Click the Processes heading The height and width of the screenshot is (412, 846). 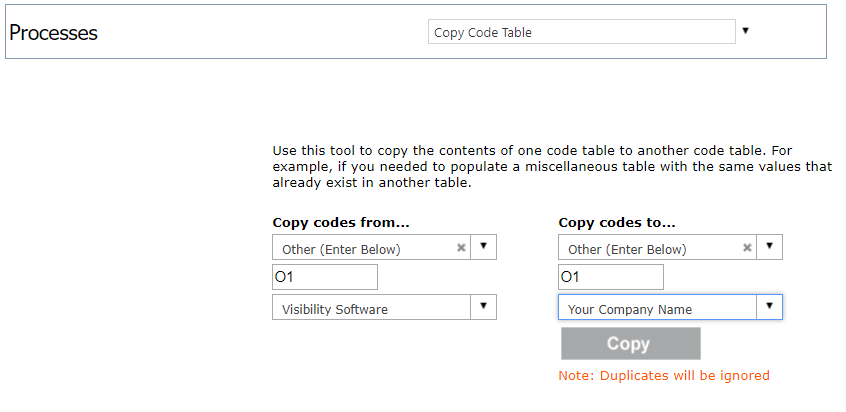point(53,33)
